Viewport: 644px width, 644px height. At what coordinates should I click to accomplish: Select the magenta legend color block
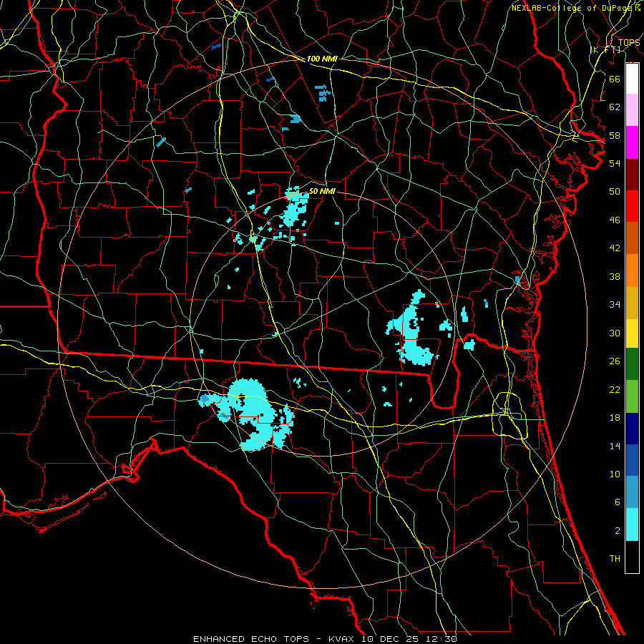[x=632, y=142]
